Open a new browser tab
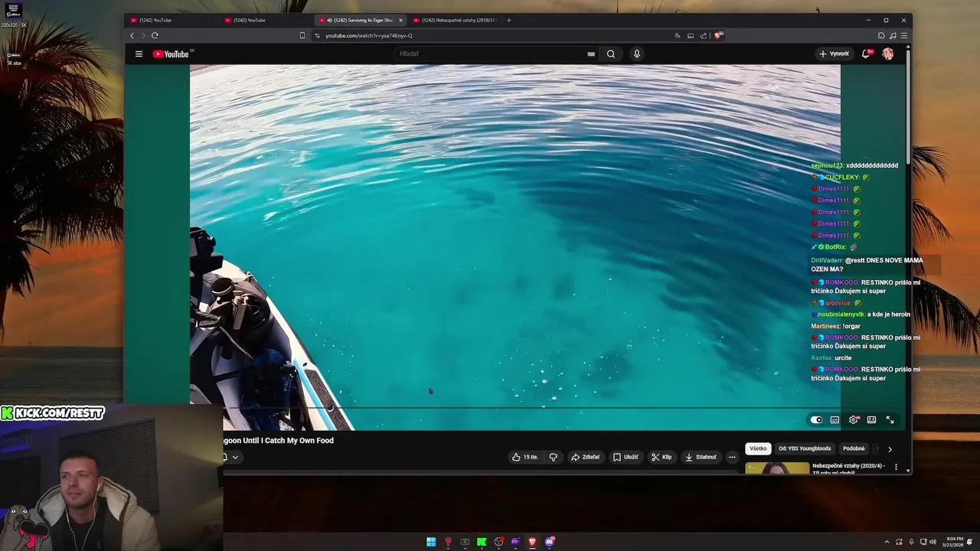This screenshot has width=980, height=551. click(x=509, y=20)
